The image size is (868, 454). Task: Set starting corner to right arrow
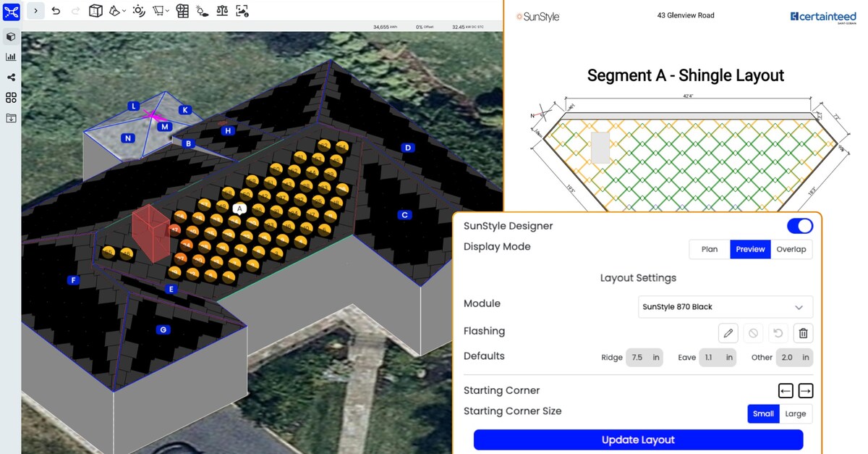[805, 391]
